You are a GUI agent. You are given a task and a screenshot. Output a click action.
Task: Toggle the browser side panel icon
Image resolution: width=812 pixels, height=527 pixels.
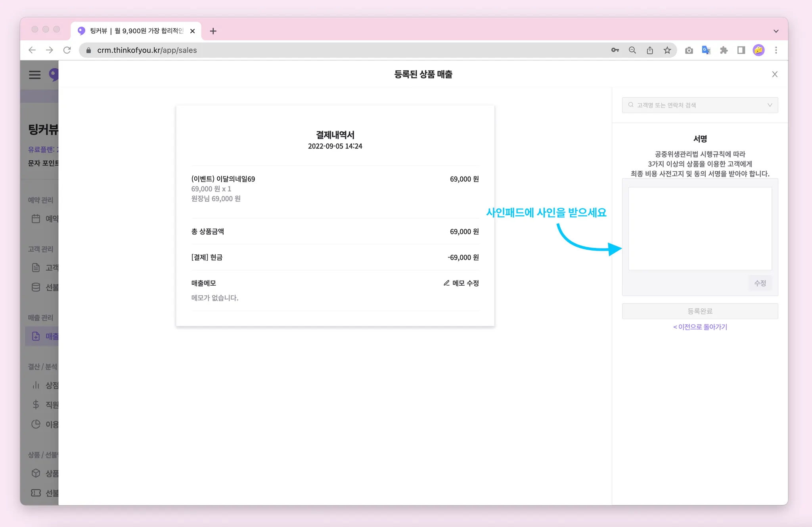tap(741, 50)
